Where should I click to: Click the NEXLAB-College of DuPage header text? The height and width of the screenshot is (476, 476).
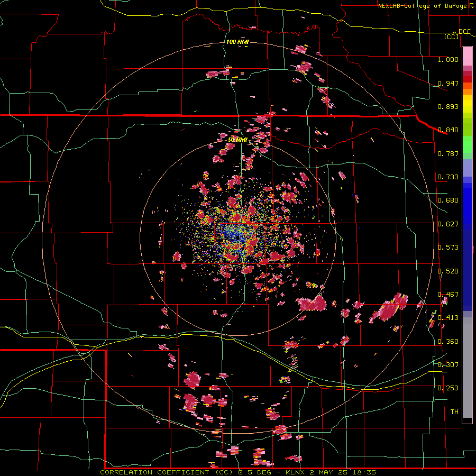point(422,6)
